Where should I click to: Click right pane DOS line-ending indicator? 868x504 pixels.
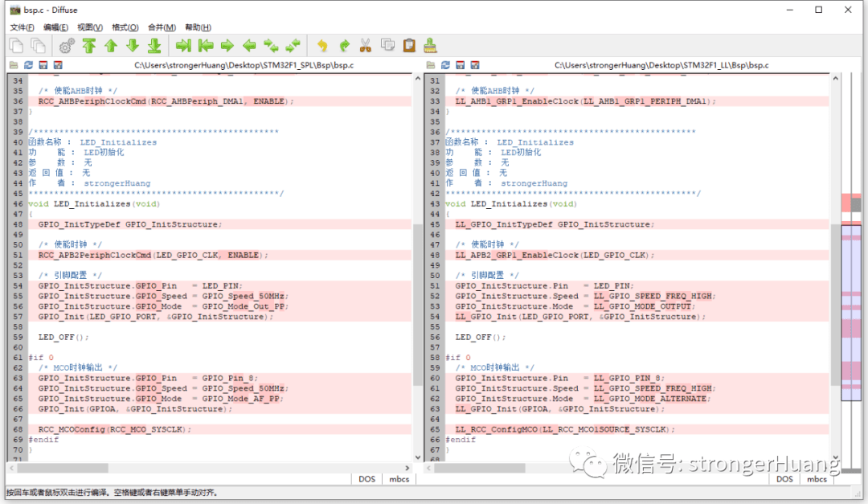[784, 479]
